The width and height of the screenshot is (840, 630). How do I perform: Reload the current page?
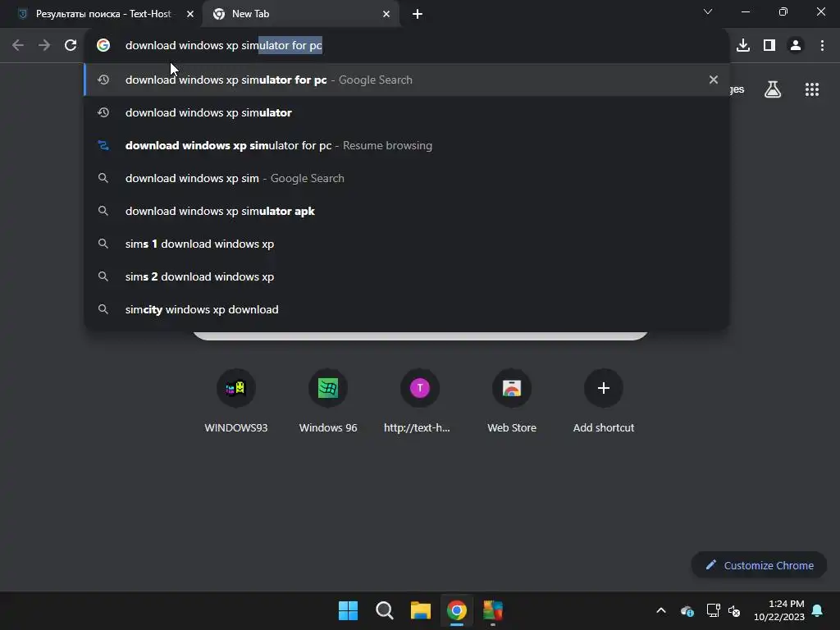click(71, 46)
